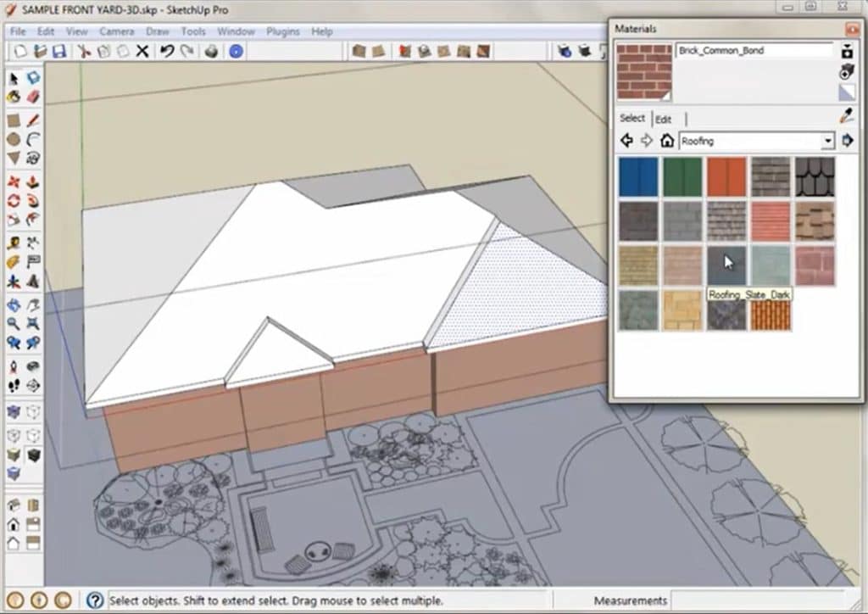This screenshot has width=868, height=614.
Task: Click the Brick_Common_Bond material name field
Action: click(x=754, y=50)
